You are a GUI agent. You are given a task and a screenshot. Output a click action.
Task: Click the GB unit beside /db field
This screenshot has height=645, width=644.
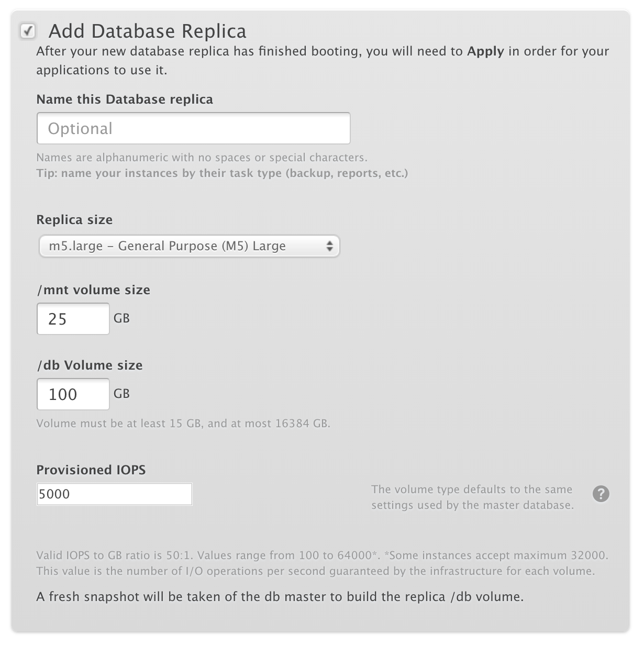click(x=121, y=394)
